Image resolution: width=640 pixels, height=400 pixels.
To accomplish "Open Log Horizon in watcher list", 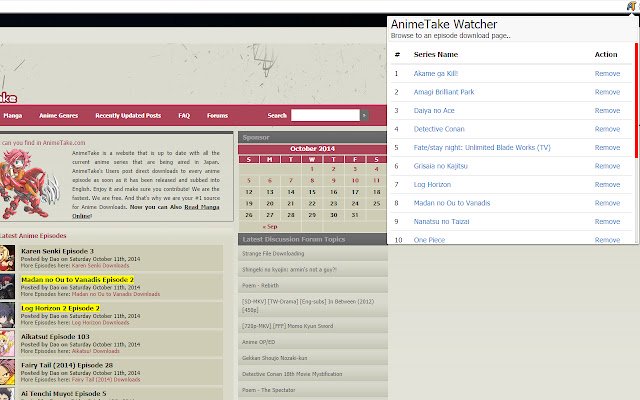I will point(432,184).
